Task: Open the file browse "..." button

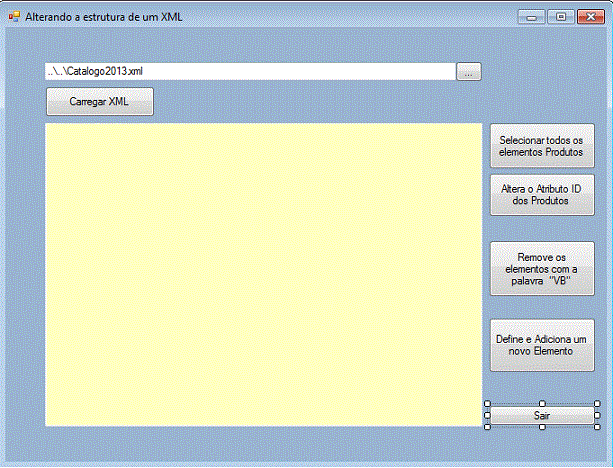Action: coord(469,72)
